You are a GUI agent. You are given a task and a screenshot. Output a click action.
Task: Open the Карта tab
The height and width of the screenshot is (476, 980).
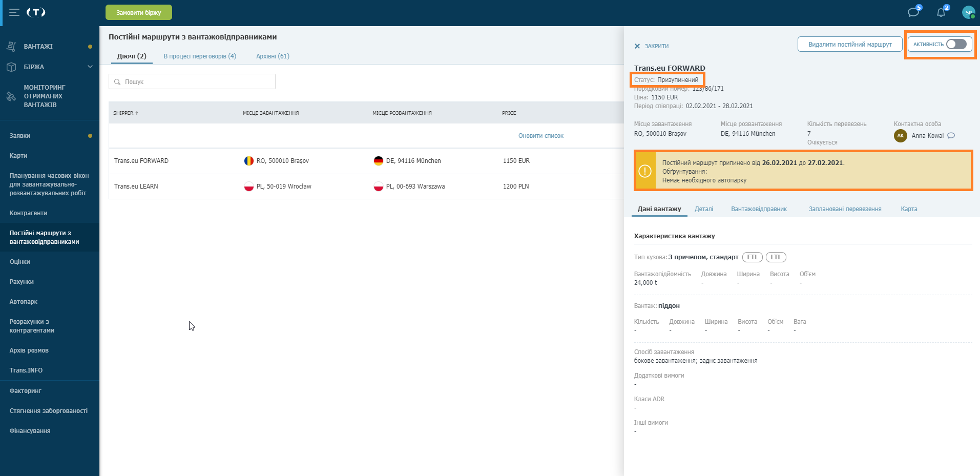[x=909, y=209]
